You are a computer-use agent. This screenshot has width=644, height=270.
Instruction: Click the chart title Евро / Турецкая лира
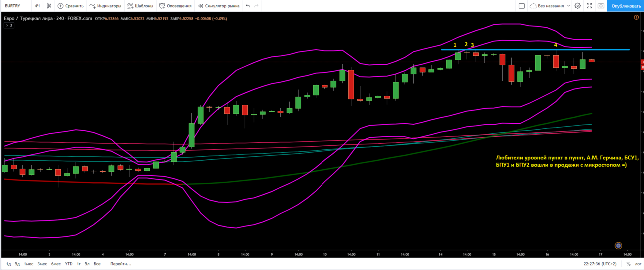click(28, 18)
